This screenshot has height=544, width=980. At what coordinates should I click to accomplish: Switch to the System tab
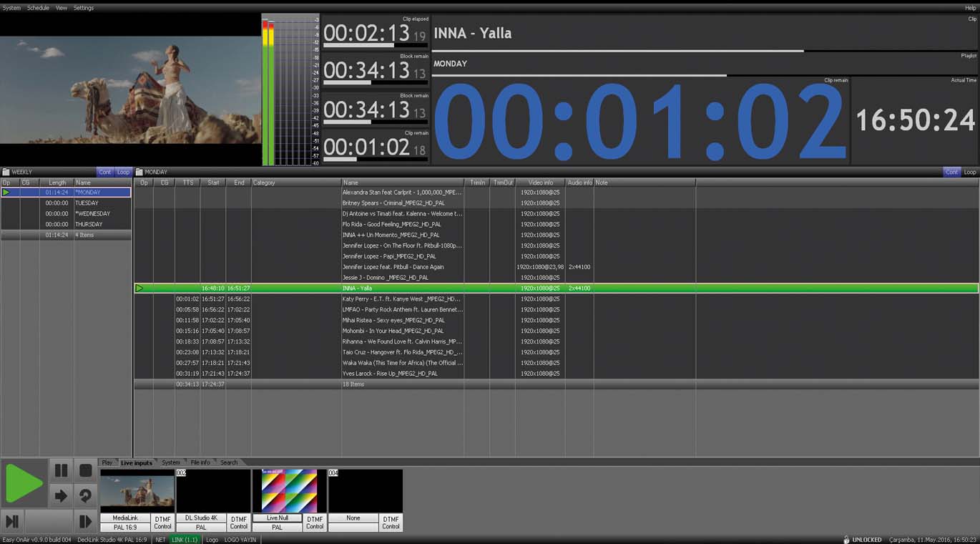click(170, 462)
